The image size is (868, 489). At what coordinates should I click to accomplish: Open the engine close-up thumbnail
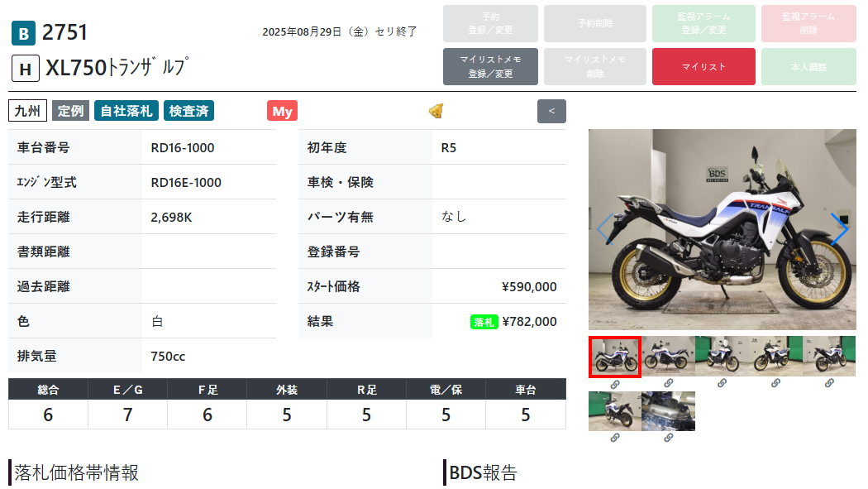(668, 411)
